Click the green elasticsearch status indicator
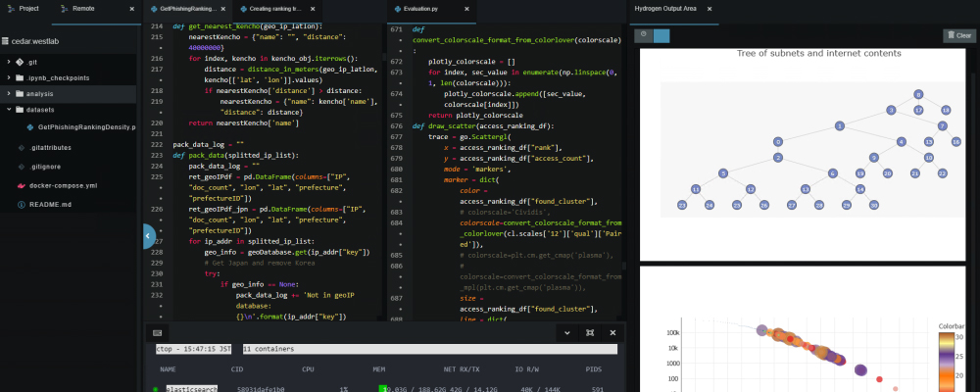This screenshot has width=980, height=392. pyautogui.click(x=155, y=389)
